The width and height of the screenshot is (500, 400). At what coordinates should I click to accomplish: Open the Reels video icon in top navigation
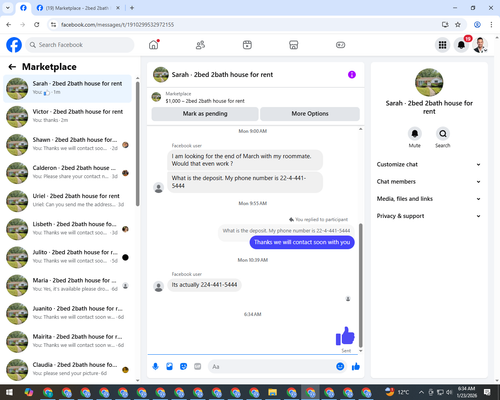point(247,45)
